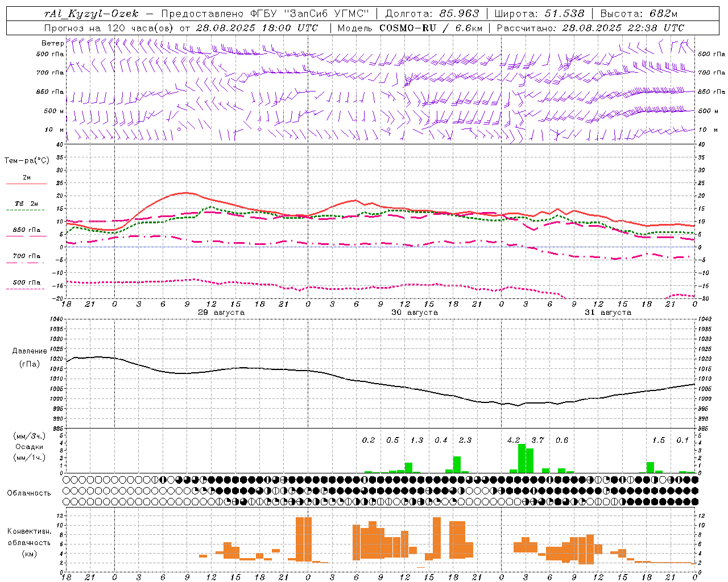Click the station name rAl_Kyzyl-Ozek
This screenshot has height=582, width=728.
point(91,14)
